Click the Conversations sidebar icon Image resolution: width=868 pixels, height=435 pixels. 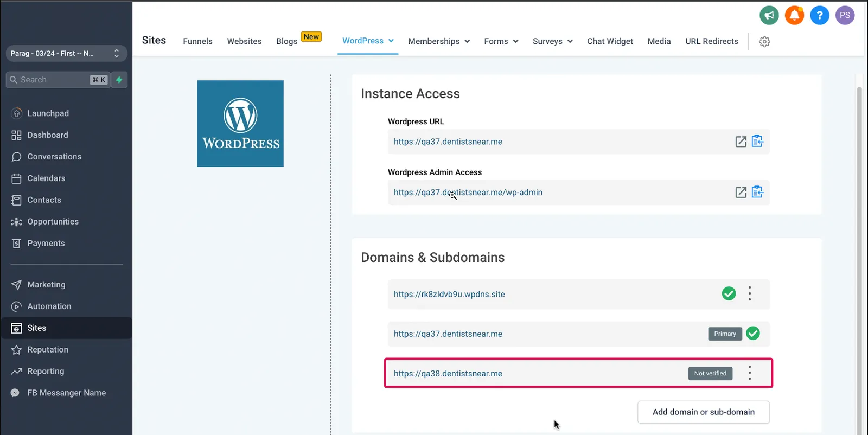pos(16,157)
